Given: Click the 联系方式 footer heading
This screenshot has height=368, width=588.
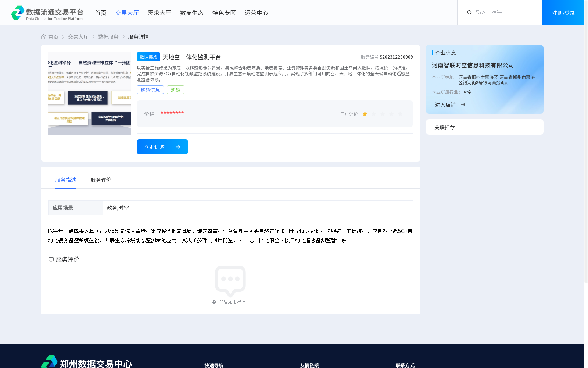Looking at the screenshot, I should pos(405,365).
